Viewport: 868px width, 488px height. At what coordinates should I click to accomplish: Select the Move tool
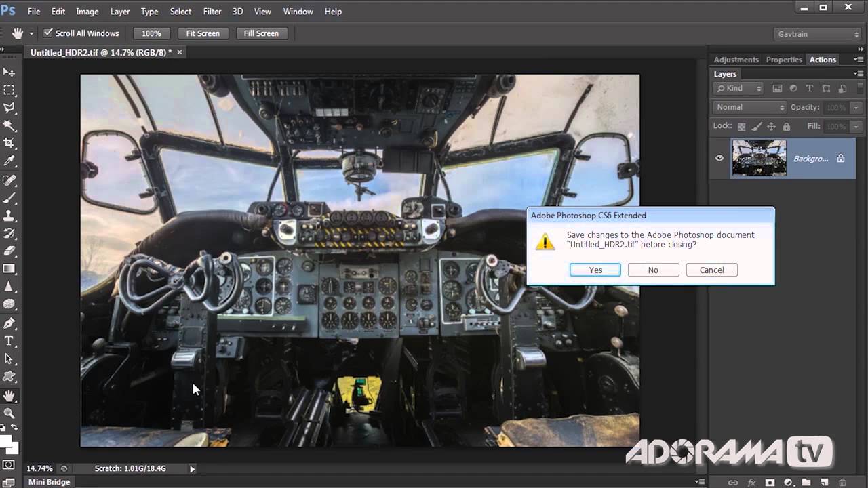[9, 72]
